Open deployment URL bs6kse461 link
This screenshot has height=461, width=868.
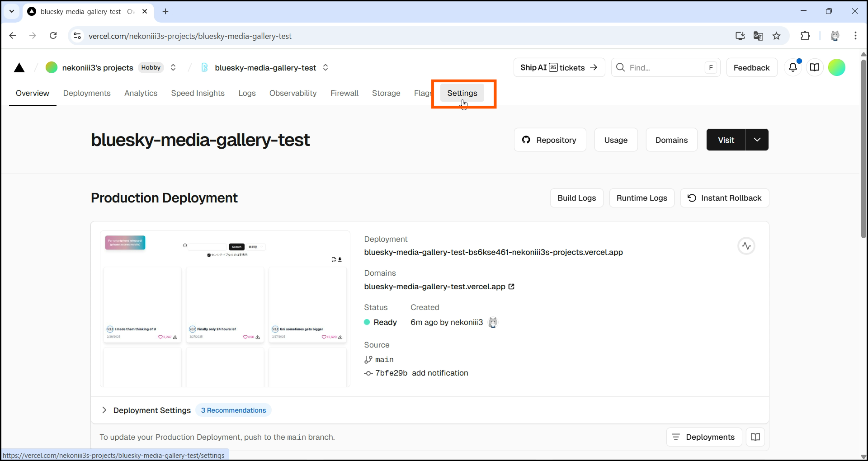pos(493,252)
